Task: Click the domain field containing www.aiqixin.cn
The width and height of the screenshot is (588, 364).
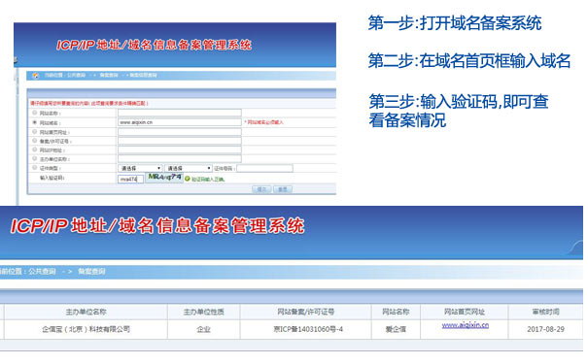Action: [x=180, y=122]
